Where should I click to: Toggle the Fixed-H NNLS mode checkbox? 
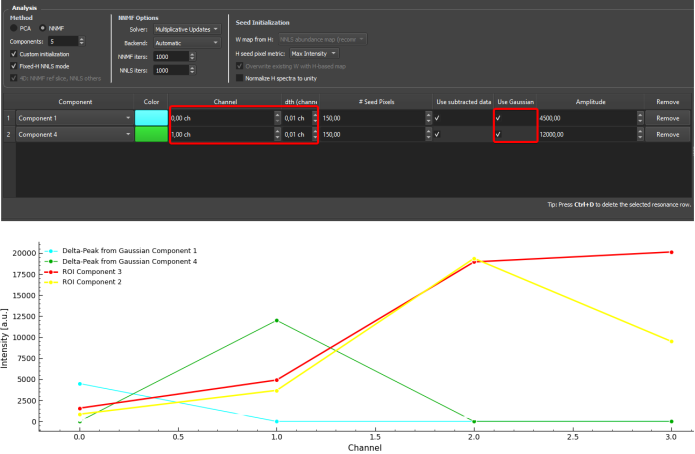coord(14,66)
